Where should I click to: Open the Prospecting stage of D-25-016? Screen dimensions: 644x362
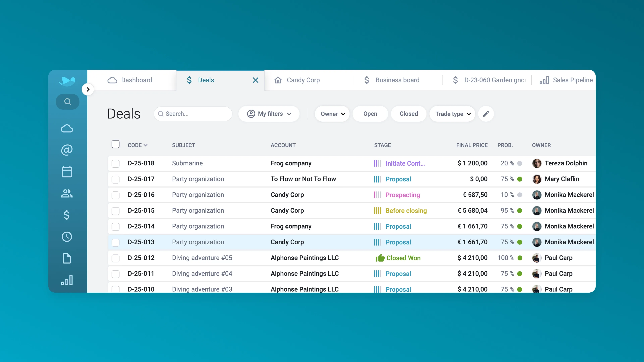tap(402, 195)
